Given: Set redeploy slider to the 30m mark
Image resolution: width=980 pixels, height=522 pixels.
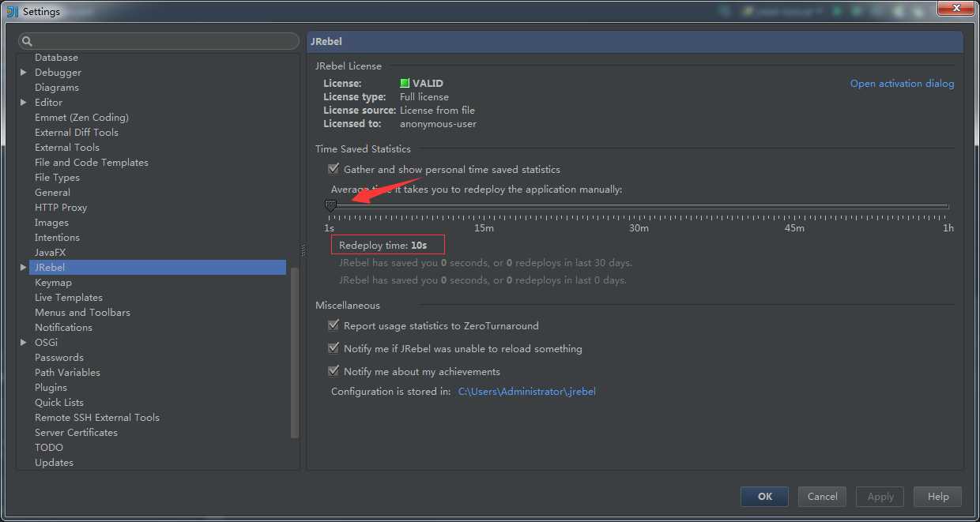Looking at the screenshot, I should tap(639, 207).
